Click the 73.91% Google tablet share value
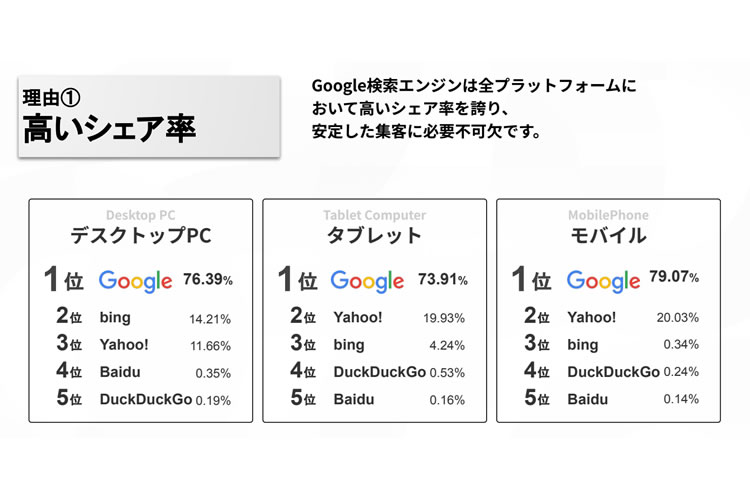Image resolution: width=750 pixels, height=500 pixels. [441, 280]
